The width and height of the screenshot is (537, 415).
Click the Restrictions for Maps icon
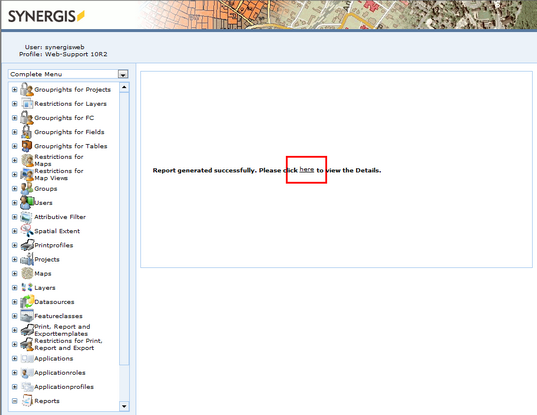pos(27,160)
